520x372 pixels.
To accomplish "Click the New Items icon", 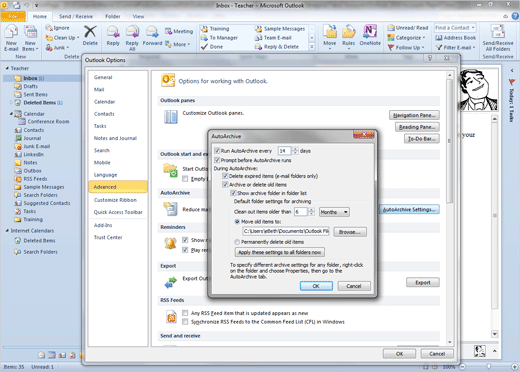I will [x=30, y=32].
